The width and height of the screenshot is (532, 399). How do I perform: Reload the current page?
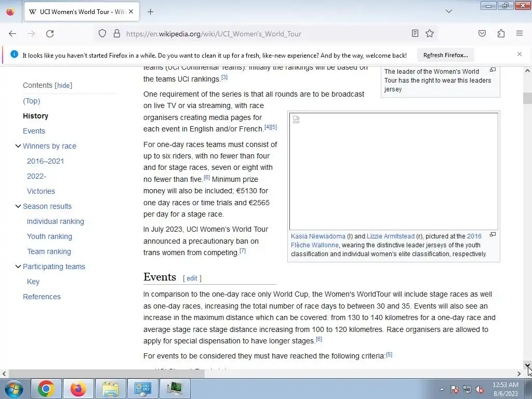[x=50, y=34]
